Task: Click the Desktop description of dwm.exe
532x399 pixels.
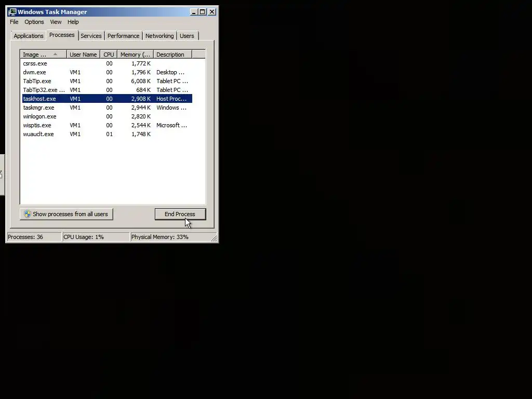Action: coord(170,72)
